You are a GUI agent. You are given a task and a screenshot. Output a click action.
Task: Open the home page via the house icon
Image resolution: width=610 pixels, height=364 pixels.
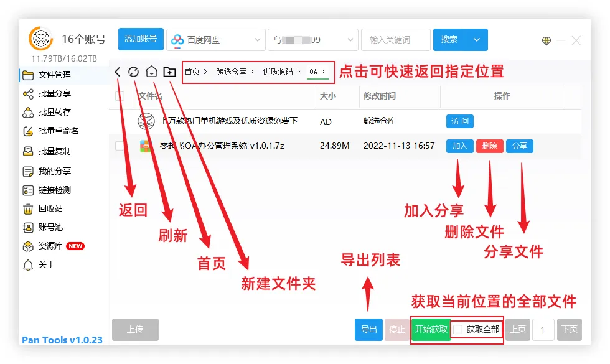point(151,72)
